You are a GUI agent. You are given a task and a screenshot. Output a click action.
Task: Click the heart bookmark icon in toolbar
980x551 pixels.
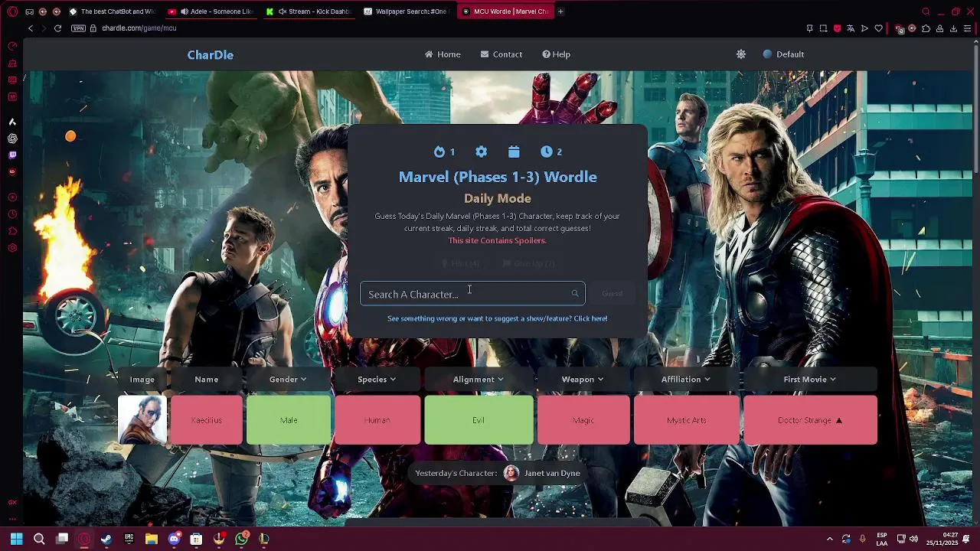[x=878, y=28]
